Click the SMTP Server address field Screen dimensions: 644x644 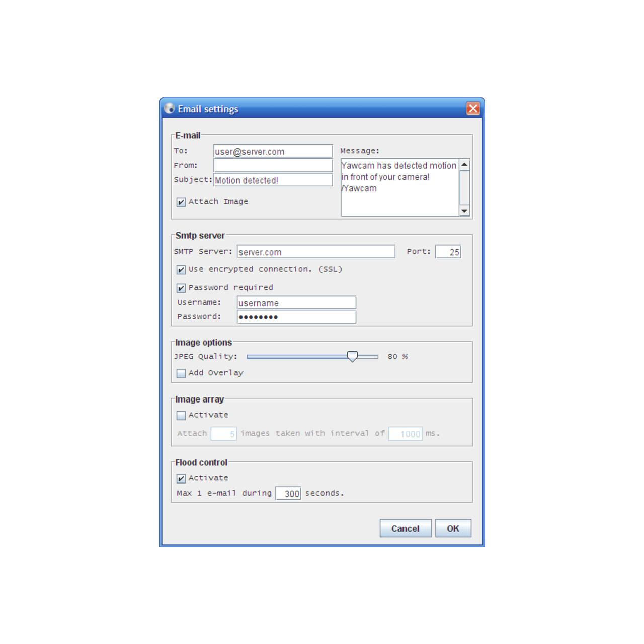(x=315, y=252)
